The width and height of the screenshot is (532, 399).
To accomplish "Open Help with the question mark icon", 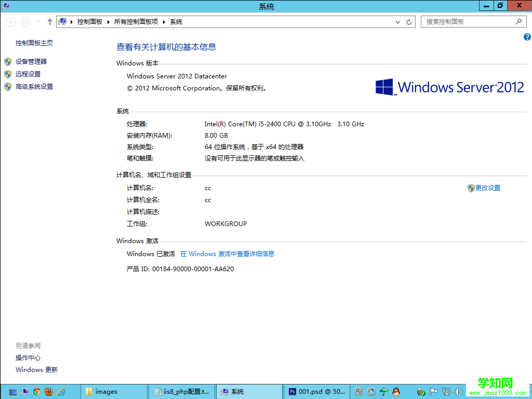I will [x=527, y=37].
